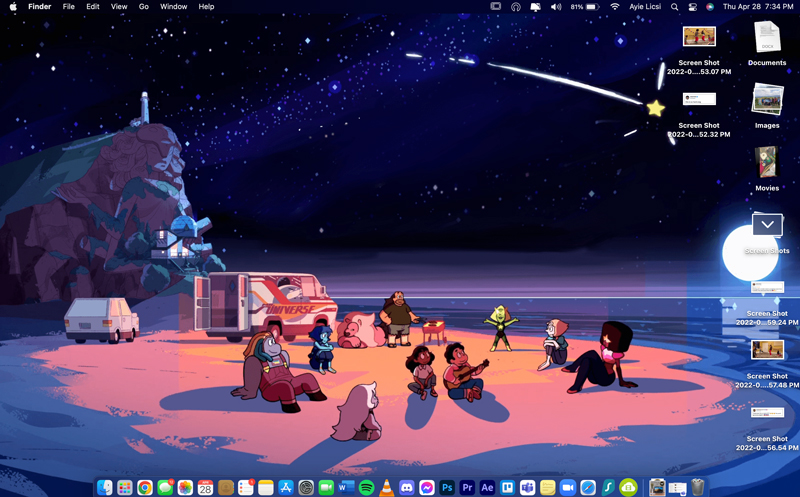
Task: Open VLC media player in the Dock
Action: click(x=387, y=487)
